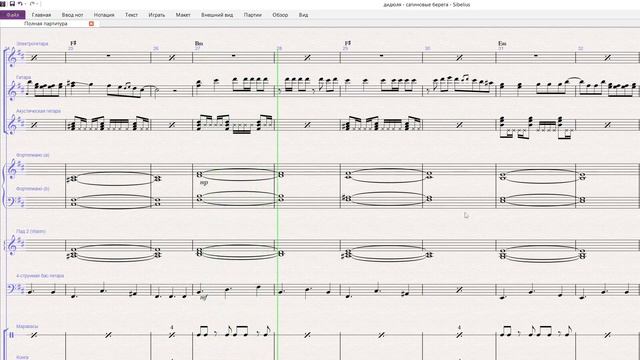Switch to the Обзор ribbon tab
Screen dimensions: 640x360
point(280,15)
